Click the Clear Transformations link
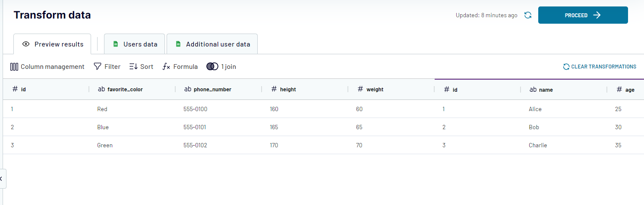644x205 pixels. click(600, 67)
